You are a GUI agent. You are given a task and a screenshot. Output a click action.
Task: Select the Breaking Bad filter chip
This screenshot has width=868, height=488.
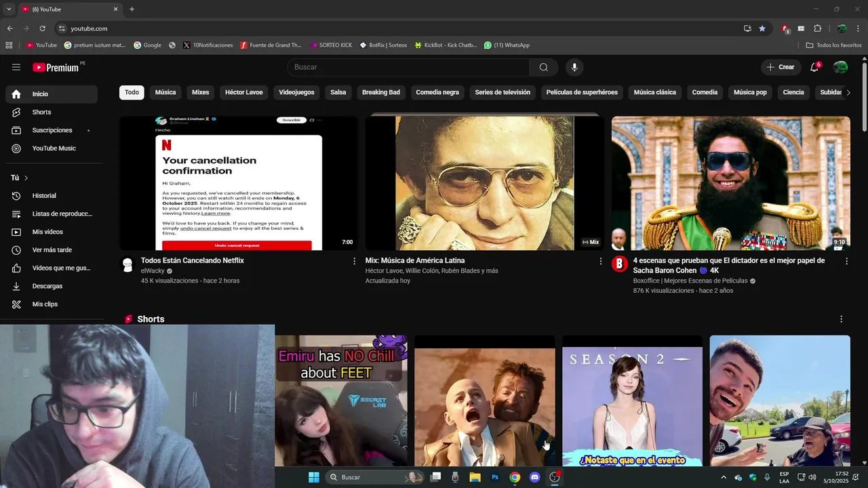[x=381, y=92]
